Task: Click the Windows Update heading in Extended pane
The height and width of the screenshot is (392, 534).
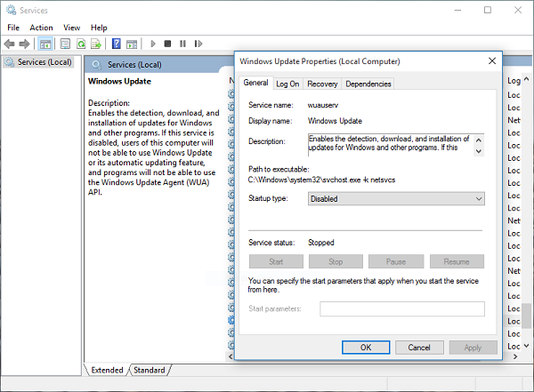Action: (119, 81)
